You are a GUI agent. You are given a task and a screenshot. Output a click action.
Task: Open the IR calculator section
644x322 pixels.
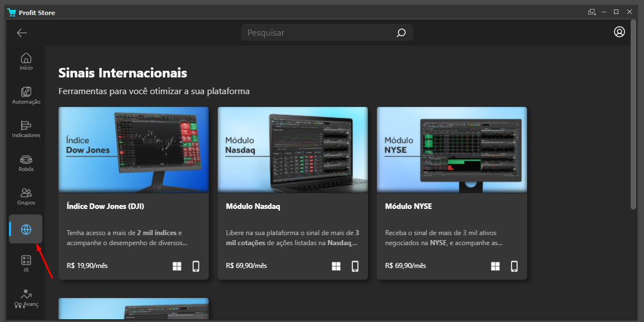tap(26, 264)
